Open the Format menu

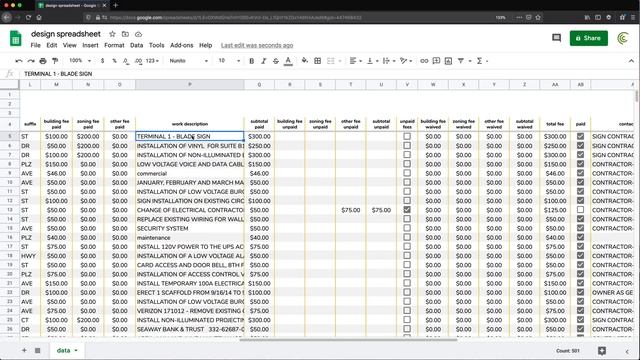pyautogui.click(x=114, y=45)
